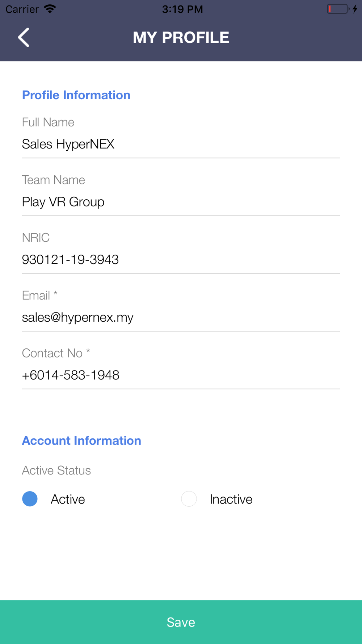The image size is (362, 644).
Task: Tap the Wi-Fi status icon
Action: (x=50, y=9)
